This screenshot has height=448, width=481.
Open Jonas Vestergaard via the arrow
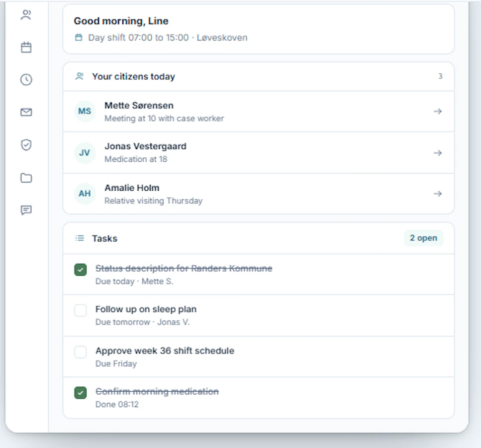[x=438, y=153]
